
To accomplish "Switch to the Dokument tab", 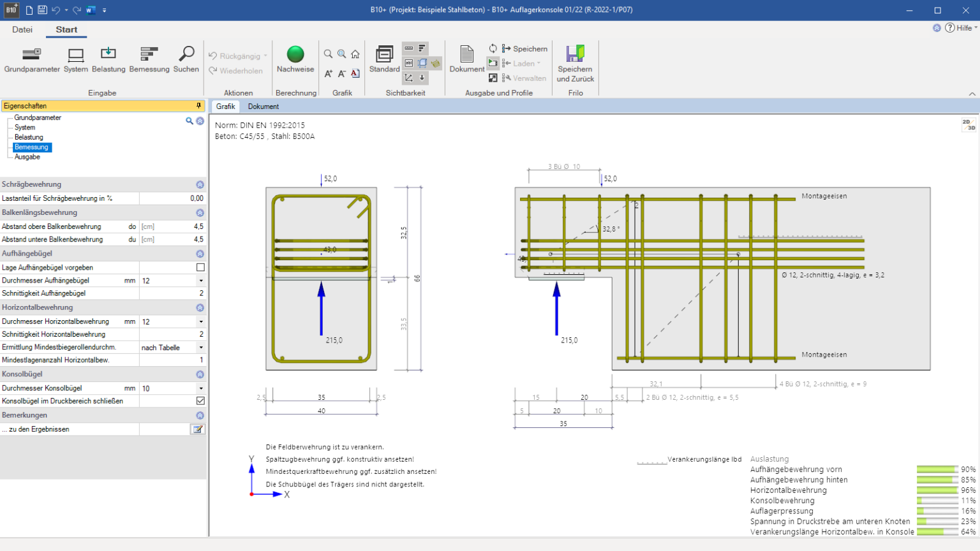I will (x=263, y=107).
